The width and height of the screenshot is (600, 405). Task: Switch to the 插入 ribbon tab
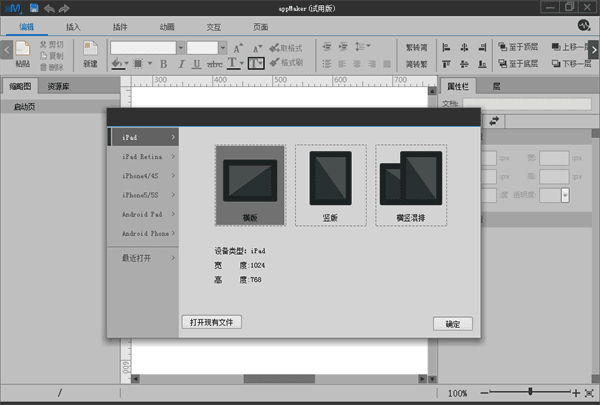73,25
